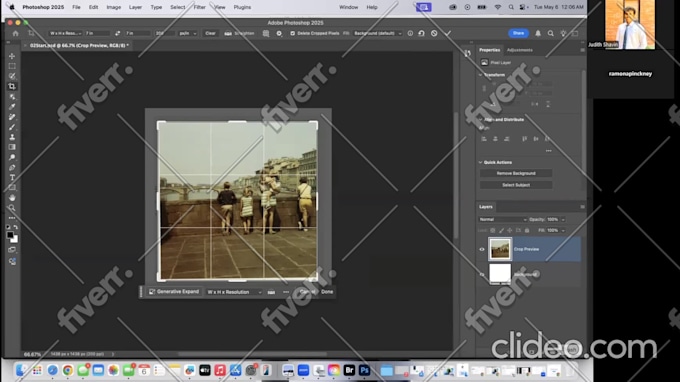Toggle lock transparent pixels in Layers
Image resolution: width=680 pixels, height=382 pixels.
[493, 231]
